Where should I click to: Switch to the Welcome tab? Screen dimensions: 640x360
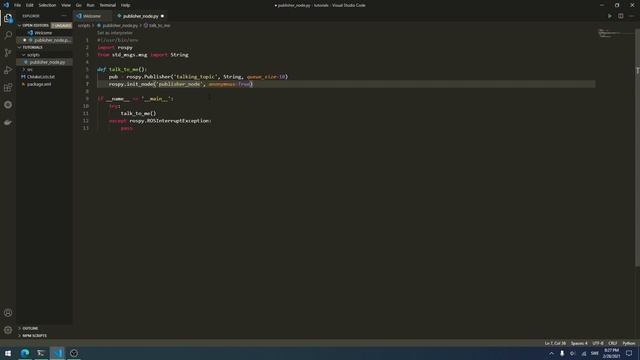click(x=92, y=16)
